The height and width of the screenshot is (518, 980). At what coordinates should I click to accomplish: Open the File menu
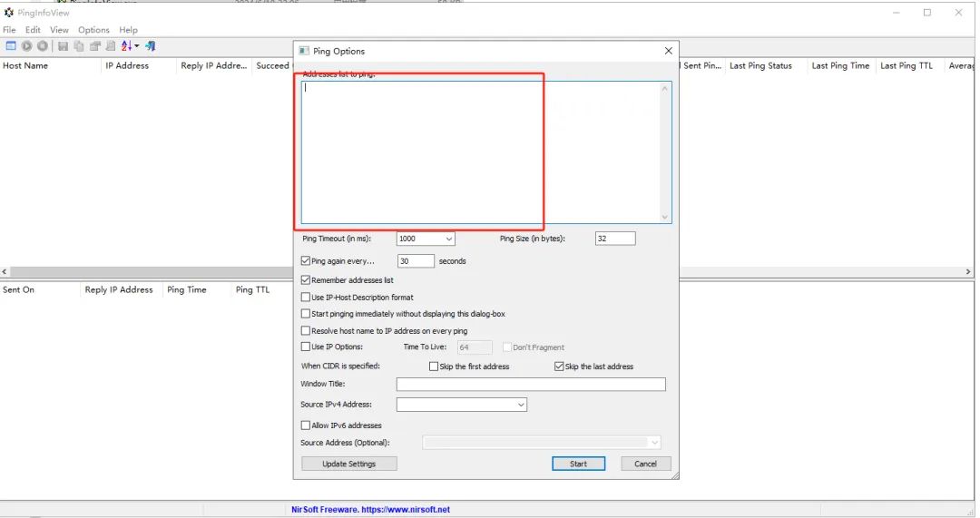point(9,30)
